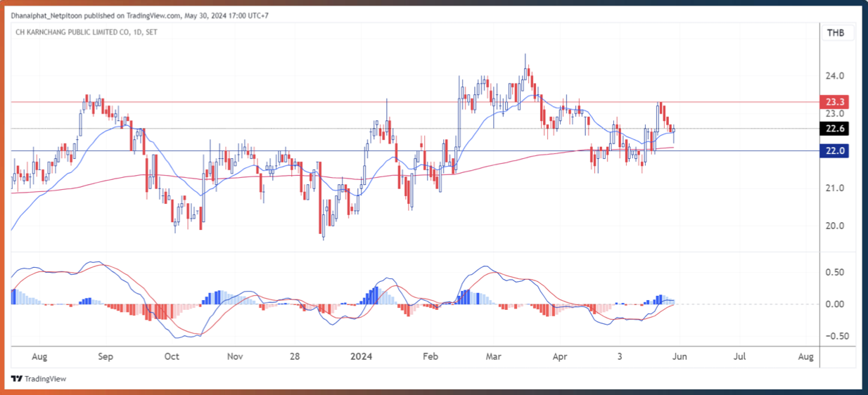868x395 pixels.
Task: Click the blue 22.0 price label
Action: click(x=836, y=150)
